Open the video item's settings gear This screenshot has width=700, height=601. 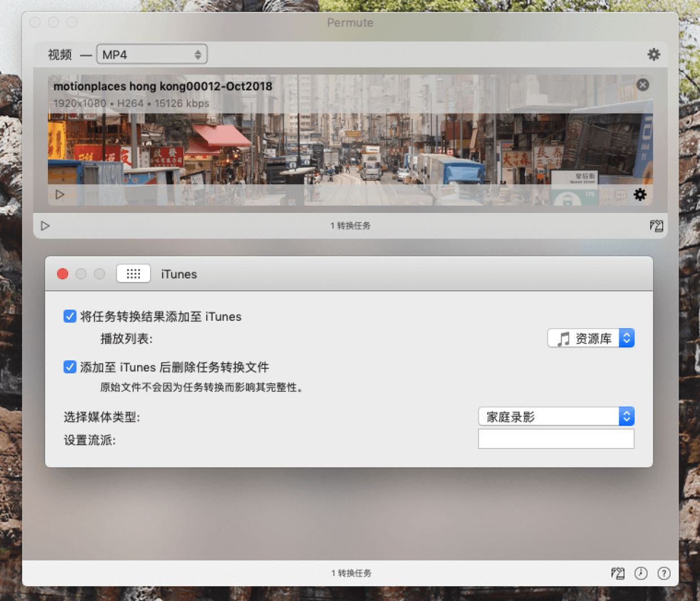click(x=640, y=194)
